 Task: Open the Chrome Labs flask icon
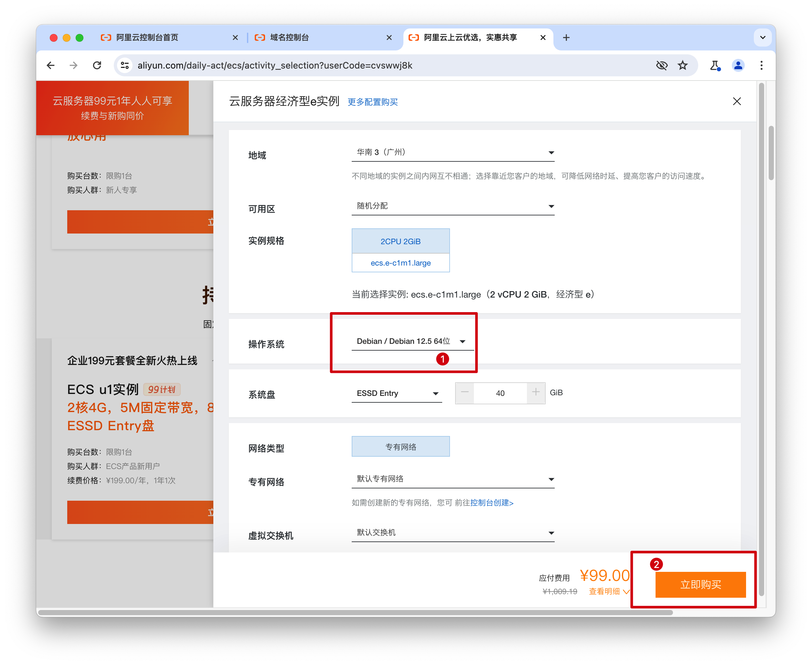(715, 66)
